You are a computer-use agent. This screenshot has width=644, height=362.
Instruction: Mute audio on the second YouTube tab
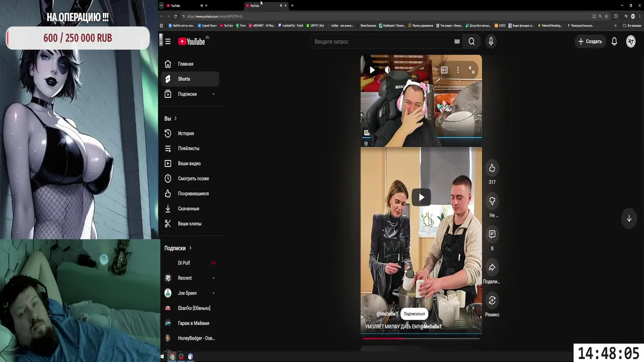pos(281,6)
